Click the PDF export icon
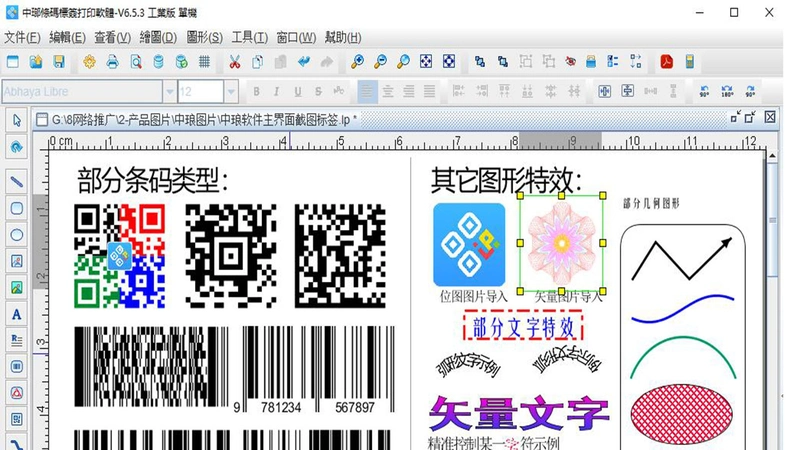800x450 pixels. point(666,62)
